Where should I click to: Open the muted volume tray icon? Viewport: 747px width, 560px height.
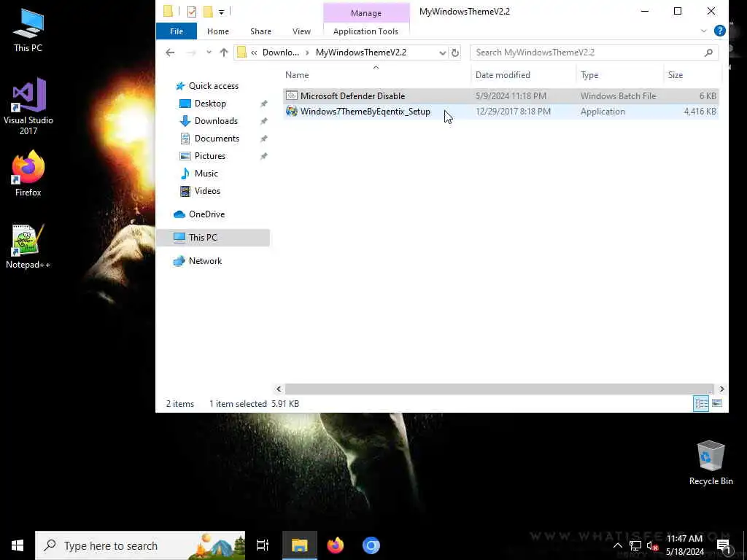(652, 545)
